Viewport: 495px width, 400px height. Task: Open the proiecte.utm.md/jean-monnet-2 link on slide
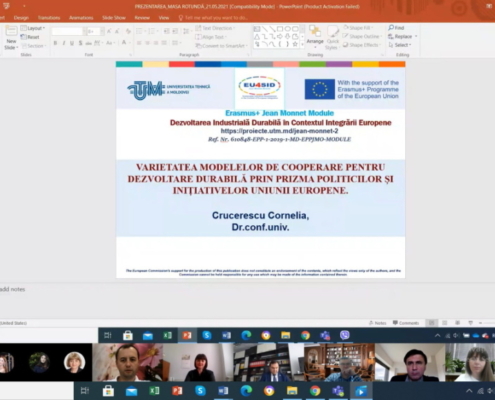coord(279,131)
